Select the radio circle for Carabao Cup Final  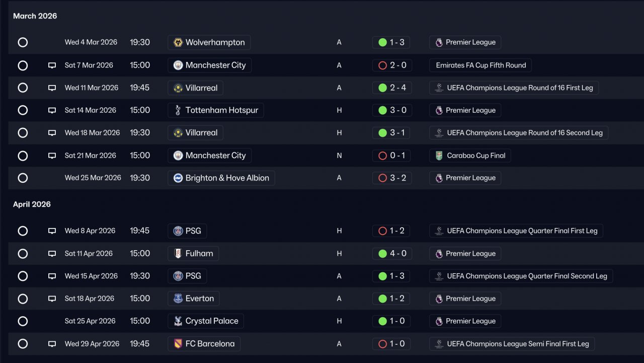(23, 156)
